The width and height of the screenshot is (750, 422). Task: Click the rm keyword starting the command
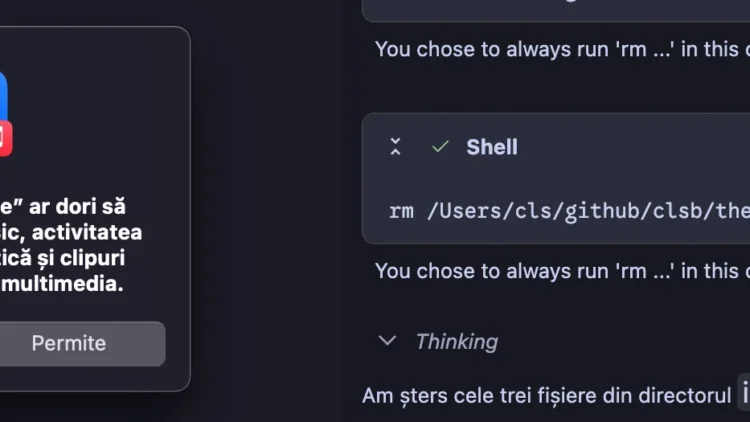click(401, 211)
